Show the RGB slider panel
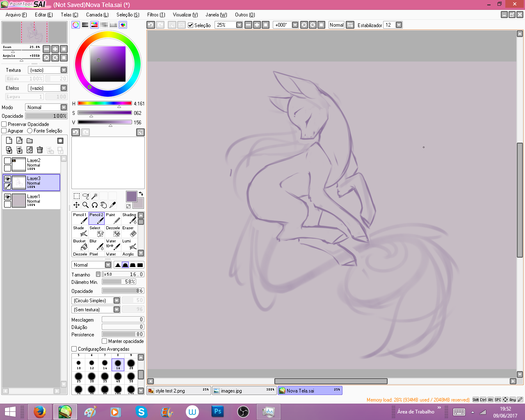Image resolution: width=525 pixels, height=420 pixels. click(x=85, y=25)
